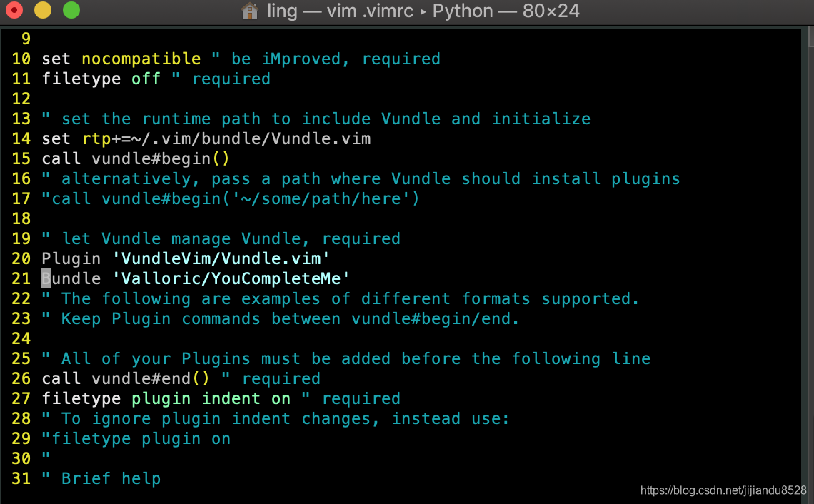This screenshot has width=814, height=504.
Task: Click the cursor on 'Bundle' at line 21
Action: tap(46, 278)
